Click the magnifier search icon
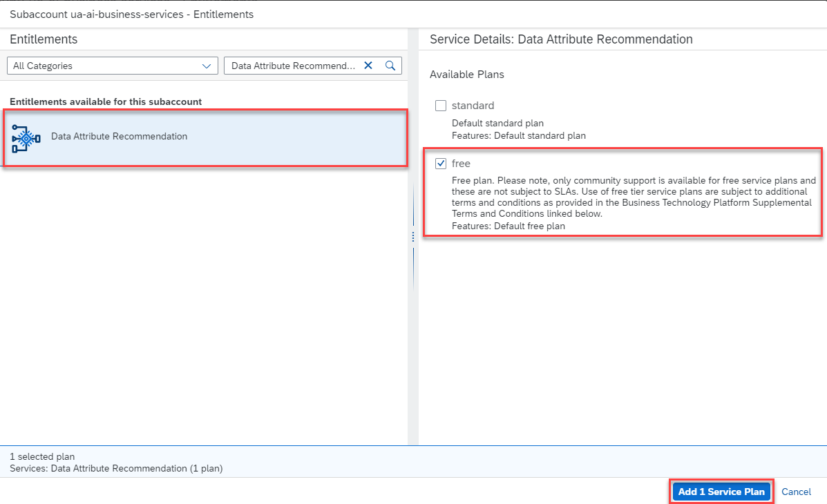The width and height of the screenshot is (827, 504). [x=390, y=66]
